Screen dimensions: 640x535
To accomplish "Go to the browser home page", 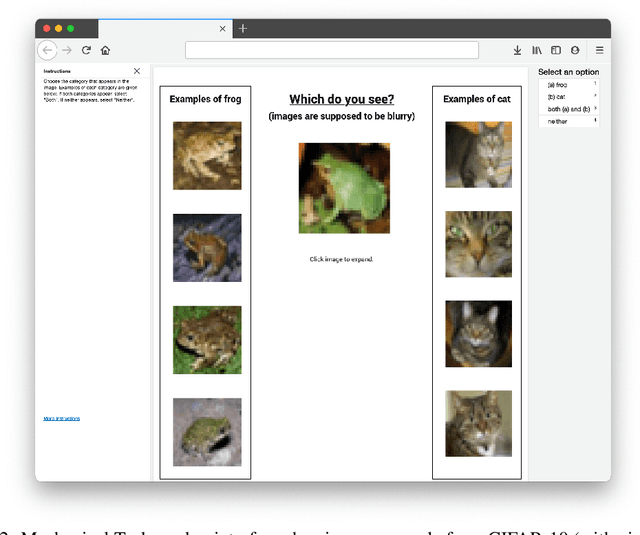I will coord(105,50).
